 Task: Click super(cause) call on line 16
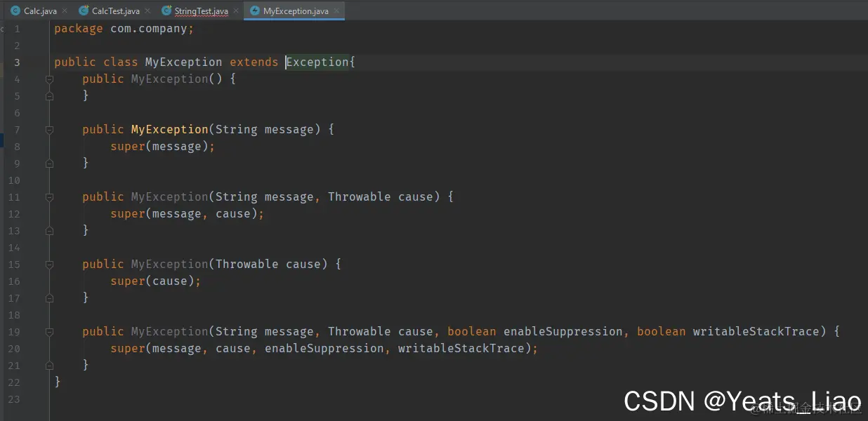pyautogui.click(x=152, y=281)
